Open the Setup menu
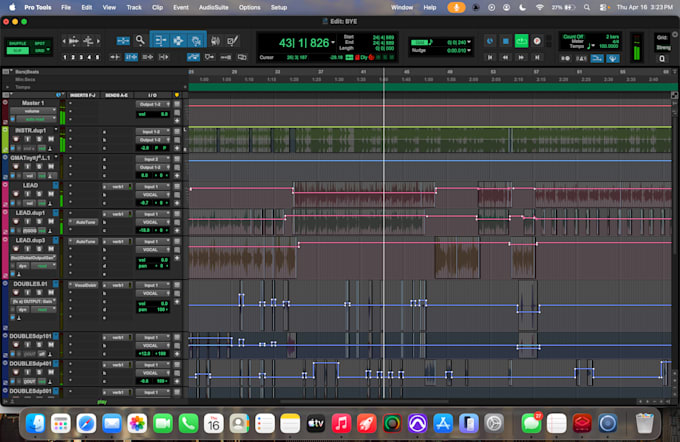680x442 pixels. [279, 7]
